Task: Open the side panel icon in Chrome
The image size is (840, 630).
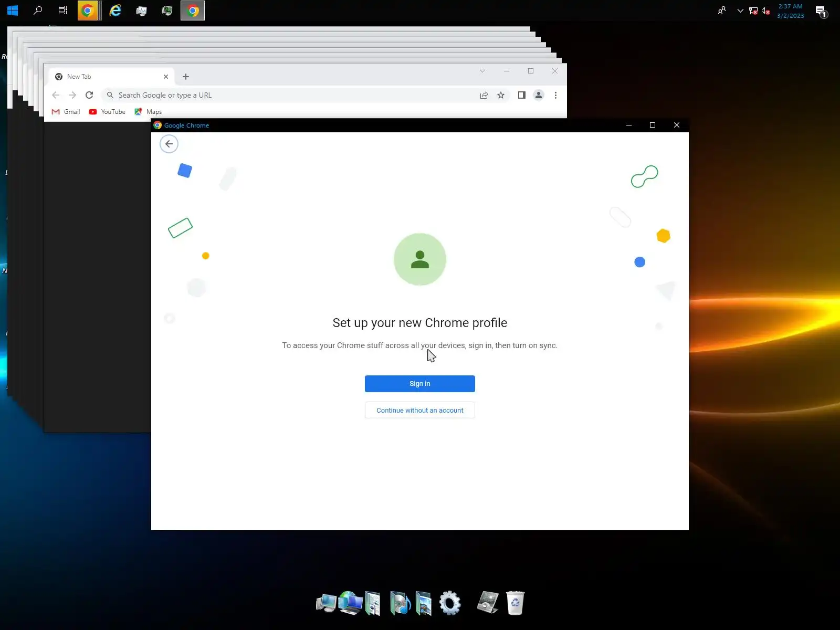Action: coord(521,95)
